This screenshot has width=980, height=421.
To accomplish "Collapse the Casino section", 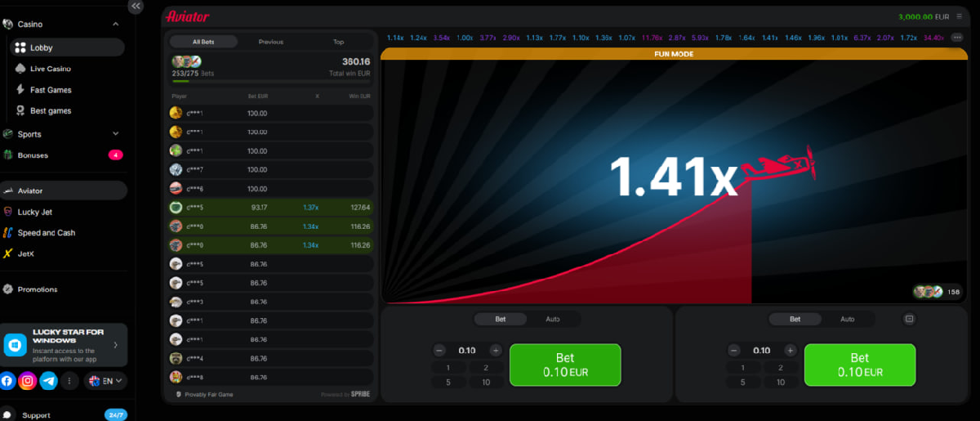I will [115, 25].
